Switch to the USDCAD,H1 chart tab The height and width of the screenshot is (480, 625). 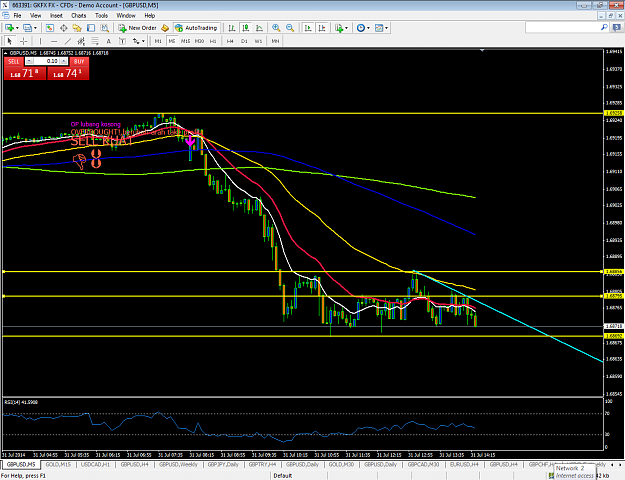tap(95, 464)
